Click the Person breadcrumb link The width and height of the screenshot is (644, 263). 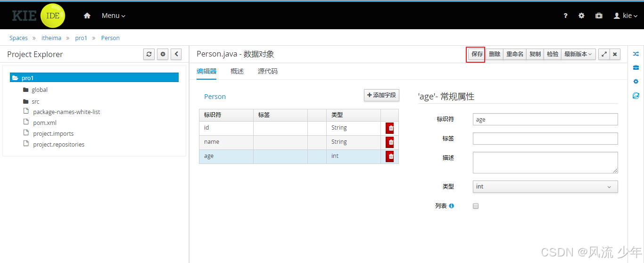(x=110, y=38)
